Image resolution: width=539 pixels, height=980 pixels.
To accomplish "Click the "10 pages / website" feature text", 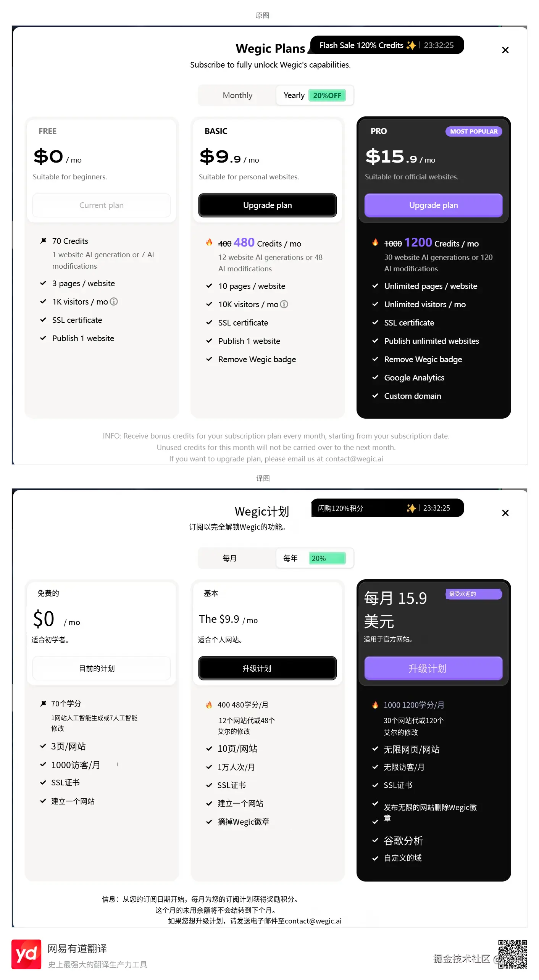I will coord(252,286).
